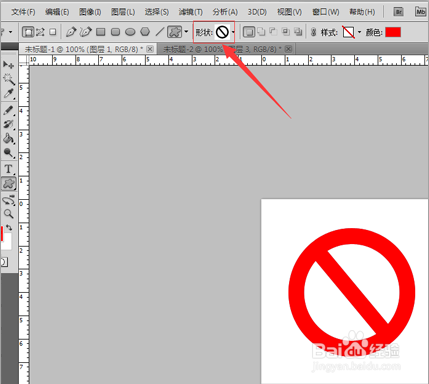
Task: Open the 图层(L) menu
Action: coord(123,12)
